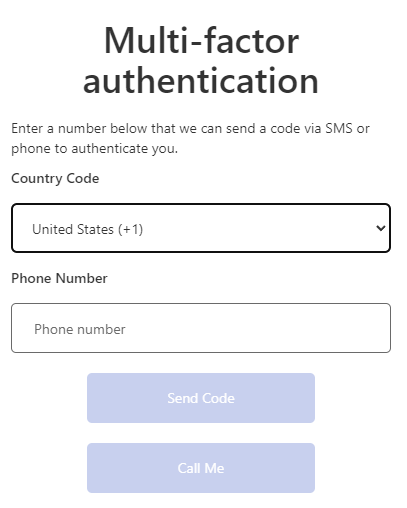Viewport: 407px width, 508px height.
Task: Request a phone call for authentication
Action: pyautogui.click(x=201, y=468)
